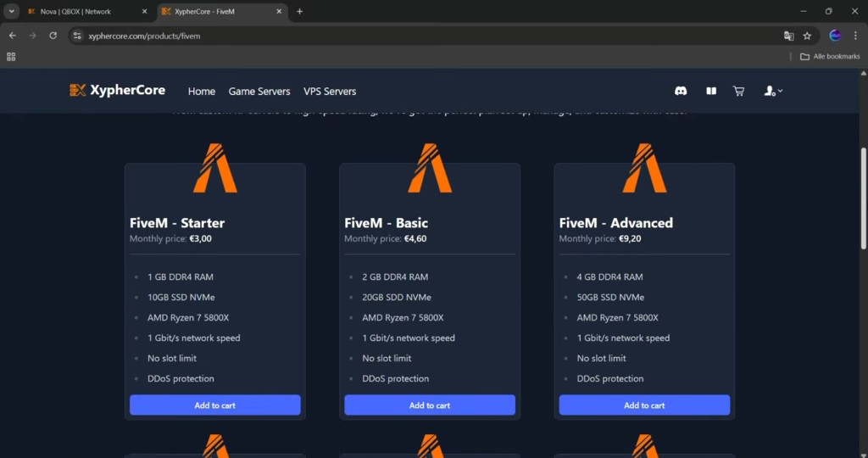Click the FiveM logo on Starter card
This screenshot has height=458, width=868.
(214, 168)
